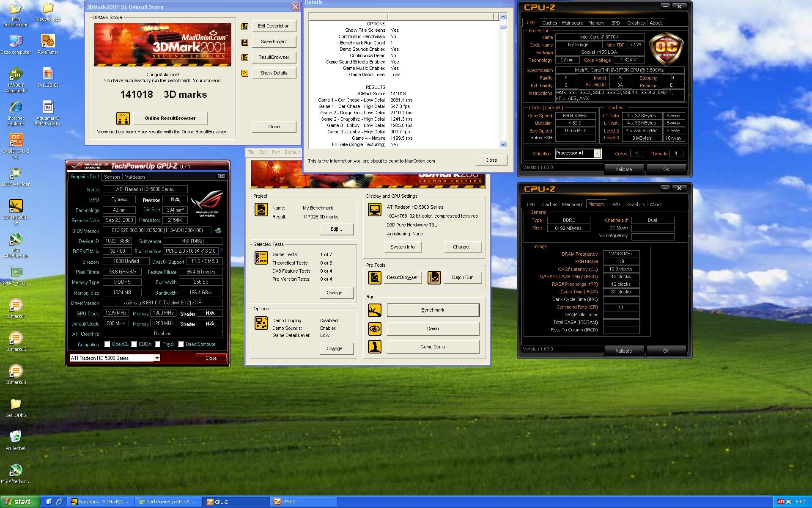Image resolution: width=812 pixels, height=508 pixels.
Task: Open D3DOverrider desktop shortcut
Action: coord(16,177)
